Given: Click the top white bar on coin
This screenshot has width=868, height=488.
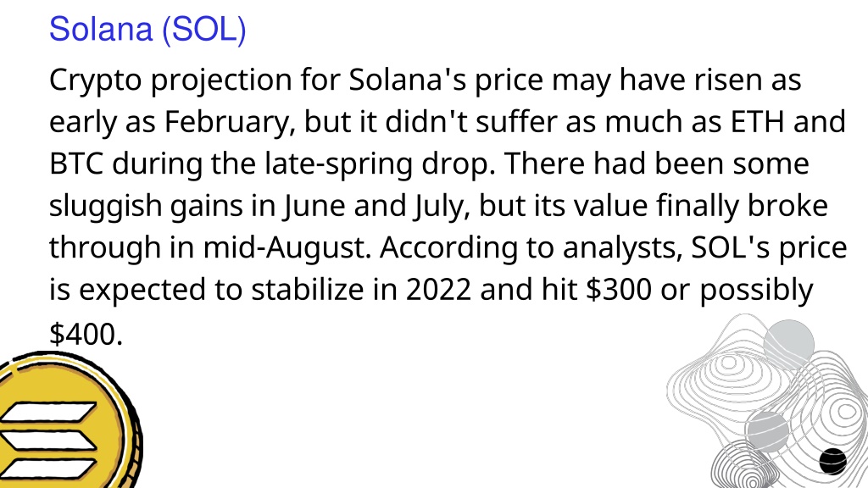Looking at the screenshot, I should 48,413.
